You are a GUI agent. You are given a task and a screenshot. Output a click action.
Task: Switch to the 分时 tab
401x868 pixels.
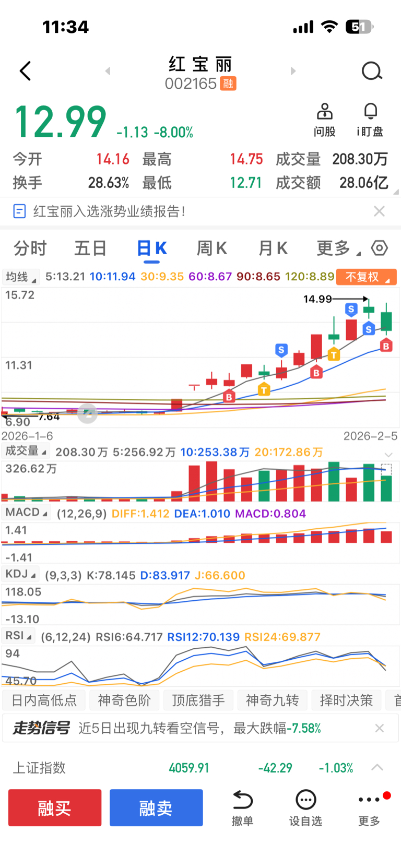[30, 248]
